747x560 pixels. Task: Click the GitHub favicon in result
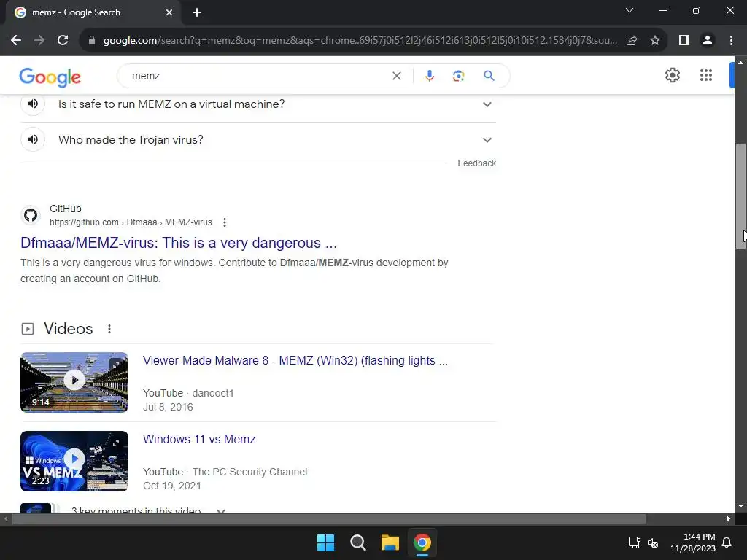31,215
